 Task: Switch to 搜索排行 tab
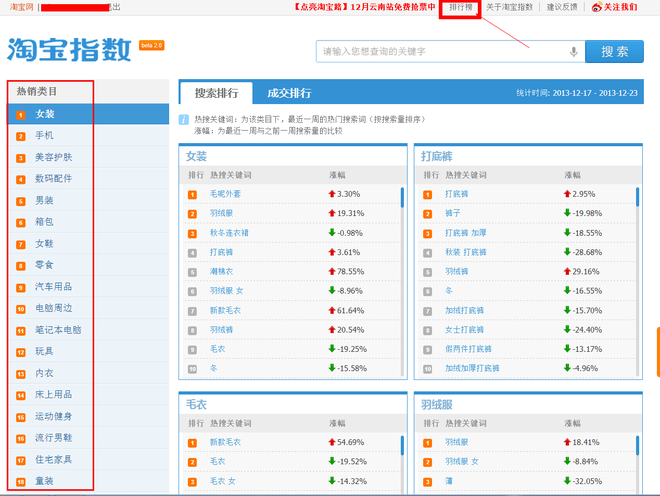tap(216, 93)
